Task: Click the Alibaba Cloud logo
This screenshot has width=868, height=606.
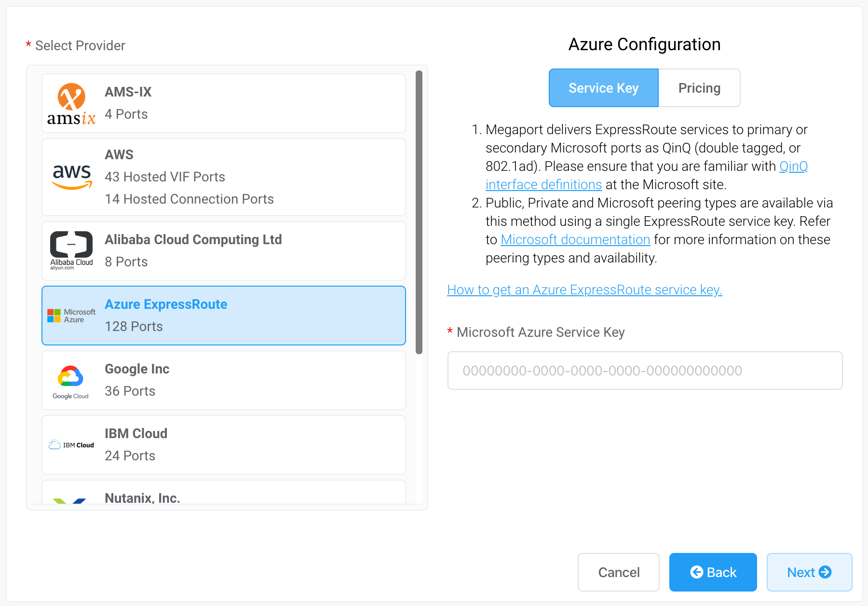Action: (71, 250)
